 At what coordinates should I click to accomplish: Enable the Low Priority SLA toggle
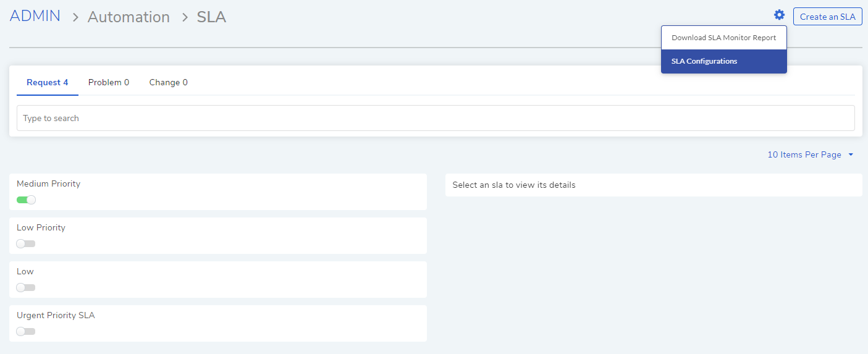pos(26,243)
